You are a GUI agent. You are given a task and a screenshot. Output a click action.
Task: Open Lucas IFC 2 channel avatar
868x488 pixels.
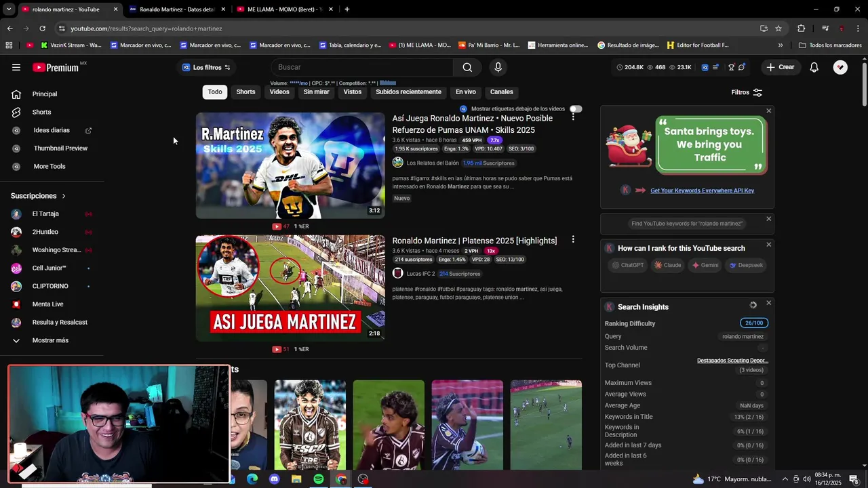pos(398,273)
